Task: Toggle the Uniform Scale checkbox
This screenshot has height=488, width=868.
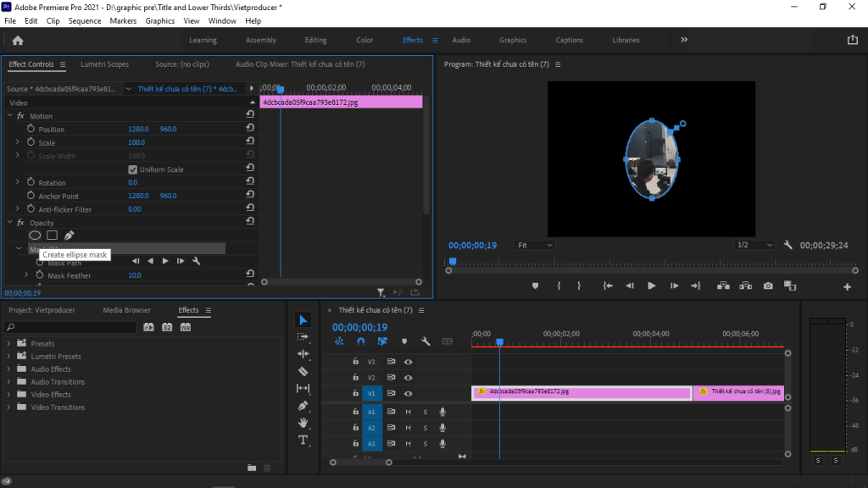Action: [x=133, y=169]
